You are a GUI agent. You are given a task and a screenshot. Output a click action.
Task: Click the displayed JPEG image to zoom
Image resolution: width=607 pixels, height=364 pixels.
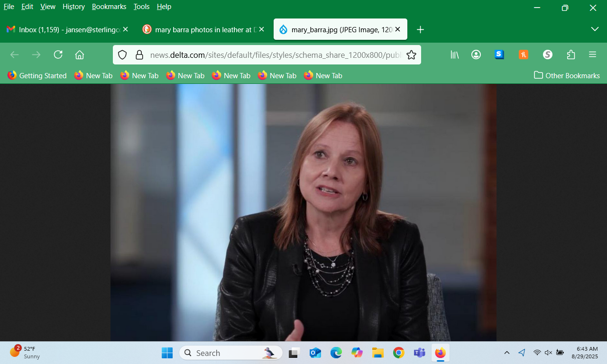coord(303,212)
